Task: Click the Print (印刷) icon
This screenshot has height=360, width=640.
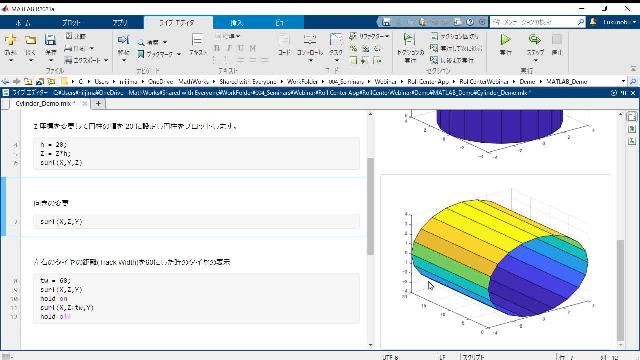Action: tap(69, 48)
